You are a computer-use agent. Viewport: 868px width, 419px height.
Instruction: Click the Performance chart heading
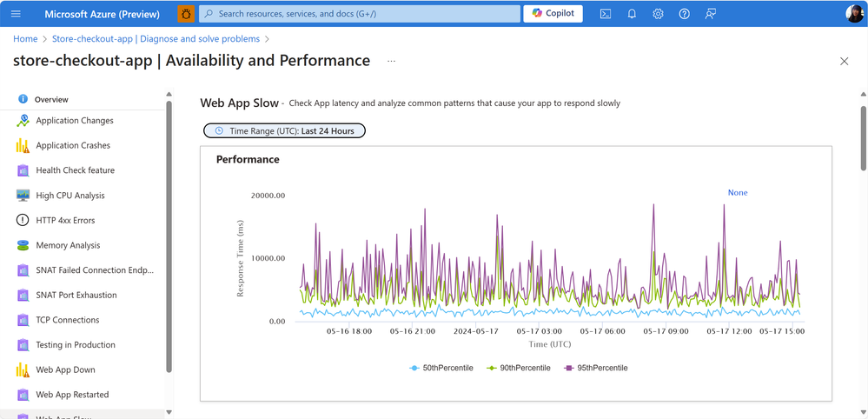[x=248, y=159]
